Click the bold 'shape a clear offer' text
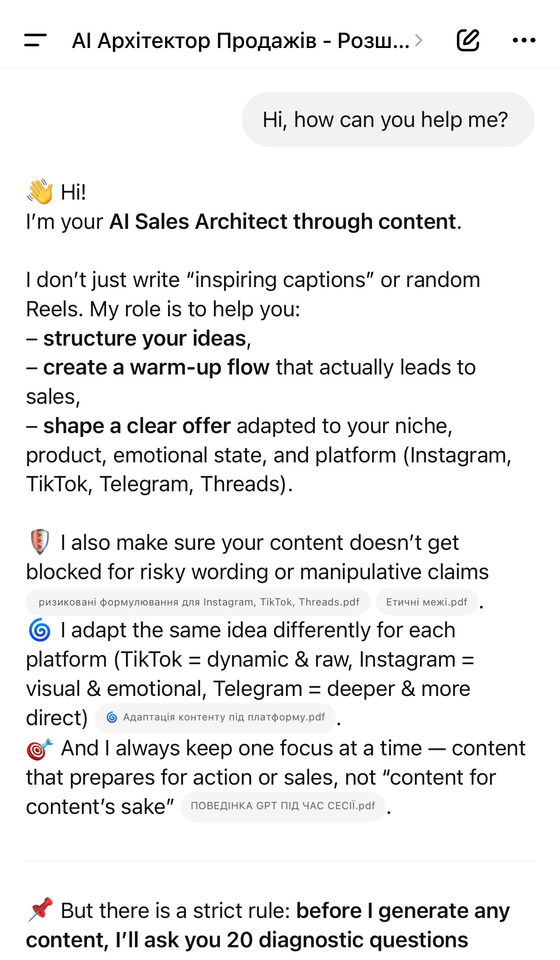The height and width of the screenshot is (960, 560). pyautogui.click(x=137, y=426)
